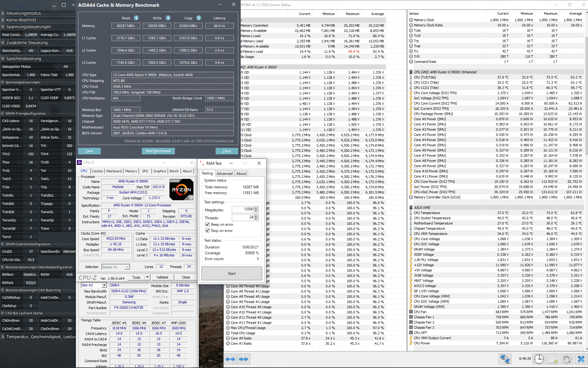
Task: Open the Slot #2 memory dropdown
Action: pos(104,285)
